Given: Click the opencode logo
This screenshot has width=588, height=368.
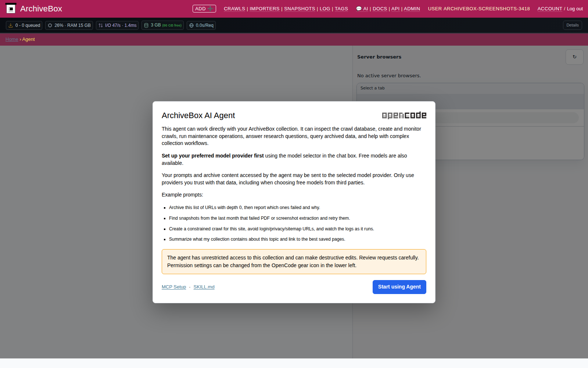Looking at the screenshot, I should pos(404,116).
